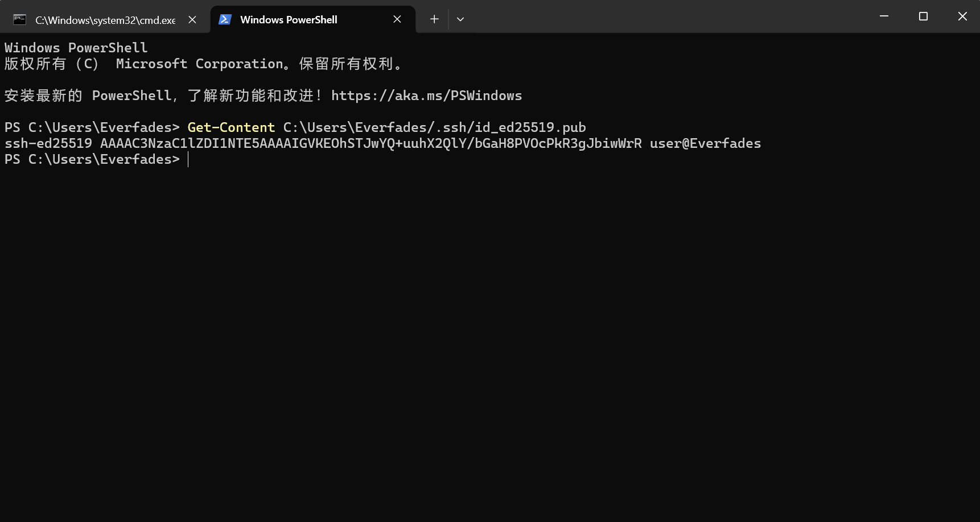Screen dimensions: 980x522
Task: Click the ssh-ed25519 key type text
Action: (48, 143)
